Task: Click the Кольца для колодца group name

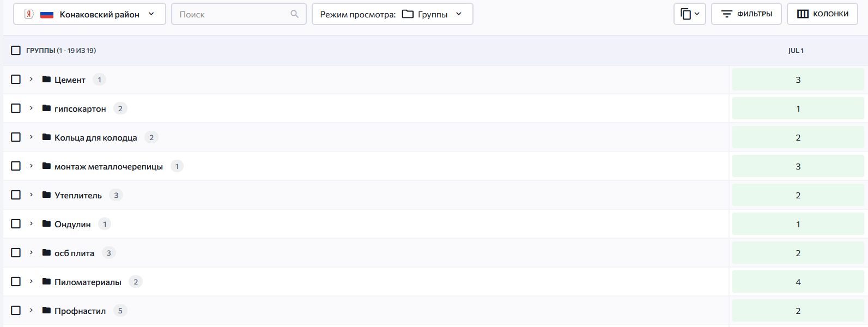Action: pyautogui.click(x=96, y=138)
